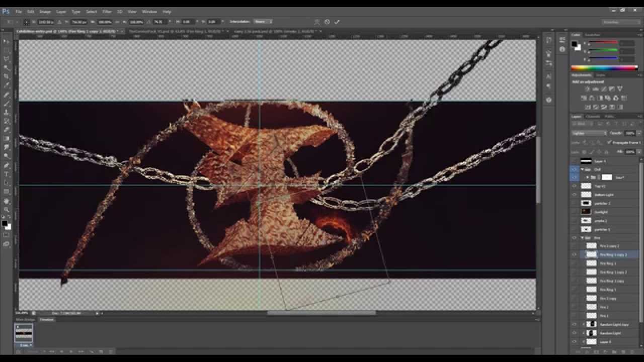Hide the Layer 6 layer

[574, 342]
